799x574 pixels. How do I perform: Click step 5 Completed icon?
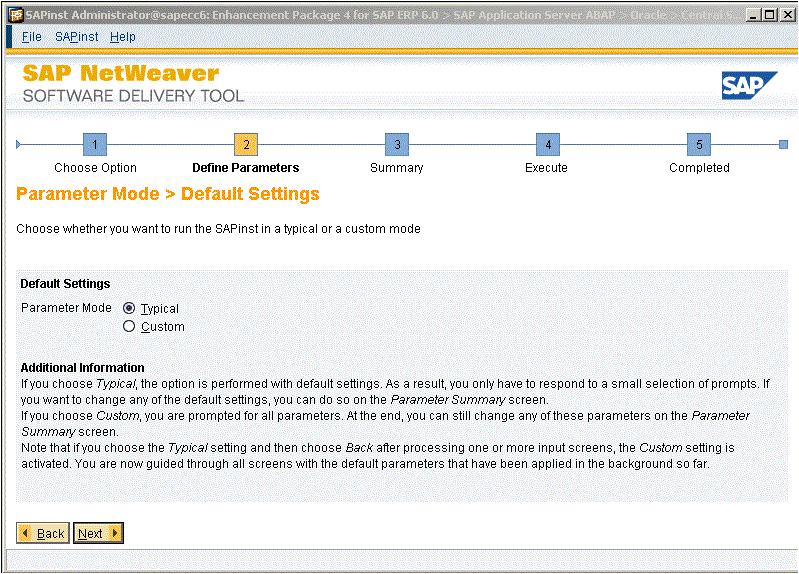[x=699, y=145]
